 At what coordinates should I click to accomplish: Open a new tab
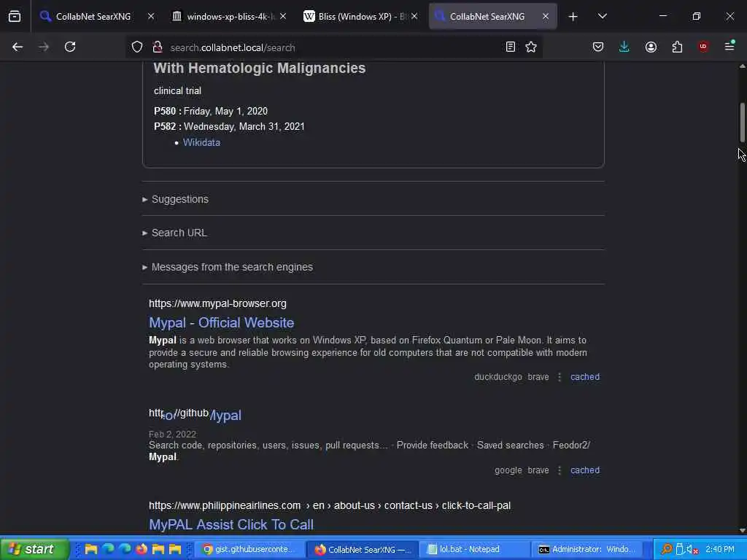tap(573, 17)
